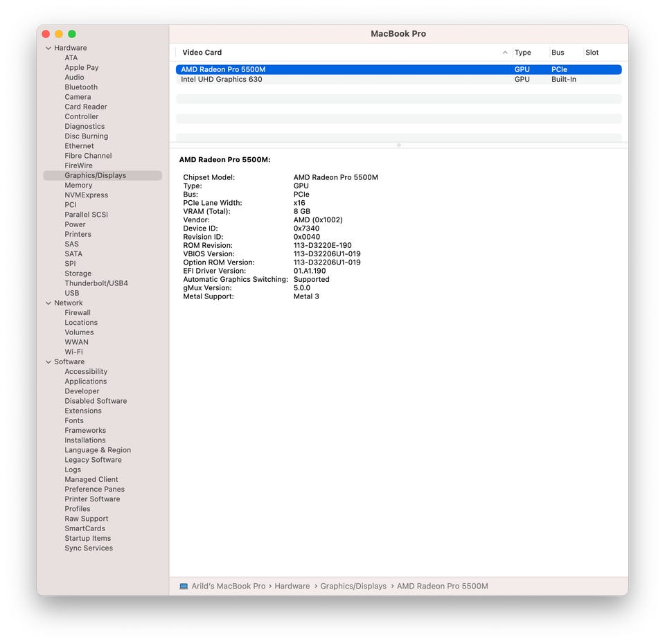The image size is (665, 644).
Task: Select Disabled Software in the sidebar
Action: 96,401
